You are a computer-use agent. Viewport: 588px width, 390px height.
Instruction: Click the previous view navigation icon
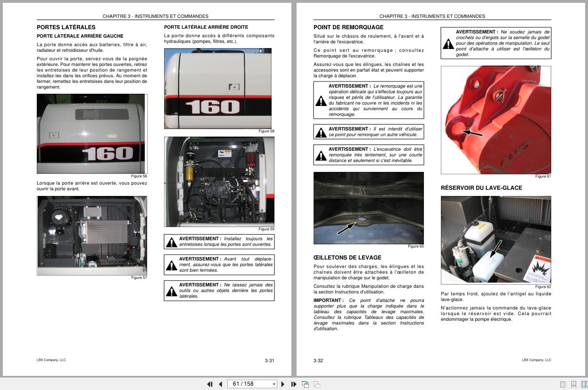pos(306,384)
